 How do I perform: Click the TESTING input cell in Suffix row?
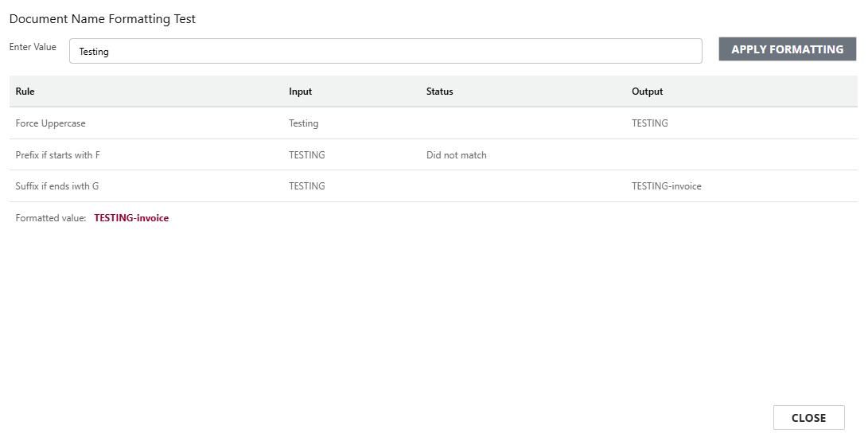click(x=306, y=186)
